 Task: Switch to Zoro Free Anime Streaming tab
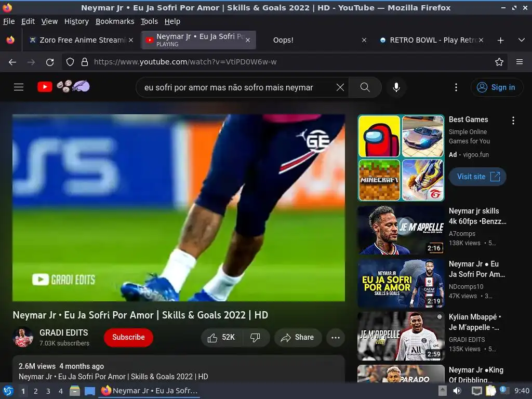point(81,40)
